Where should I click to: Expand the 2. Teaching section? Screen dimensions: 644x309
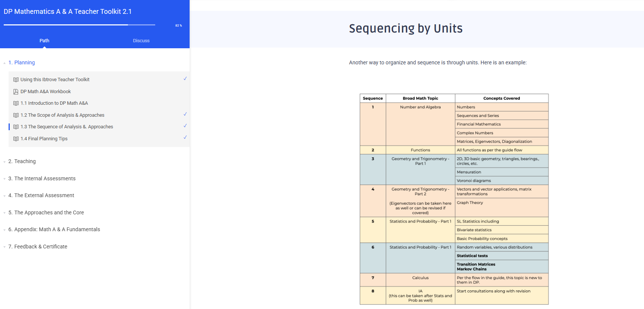click(x=25, y=161)
